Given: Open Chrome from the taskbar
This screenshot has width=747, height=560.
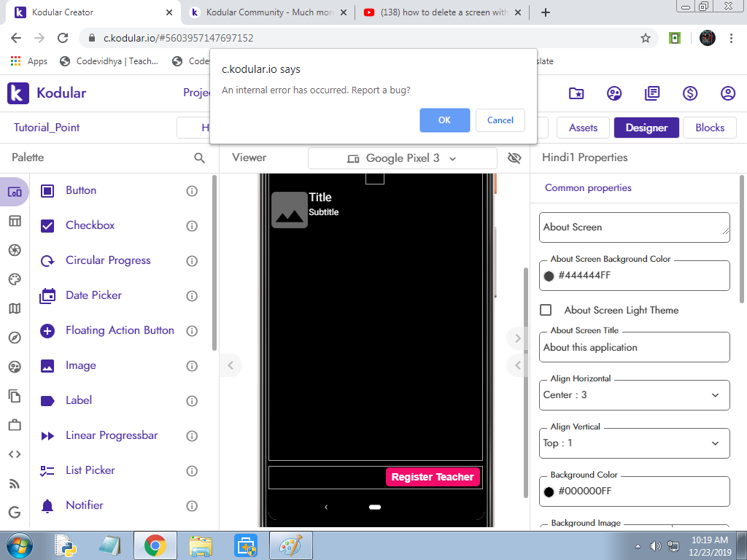Looking at the screenshot, I should pos(155,545).
